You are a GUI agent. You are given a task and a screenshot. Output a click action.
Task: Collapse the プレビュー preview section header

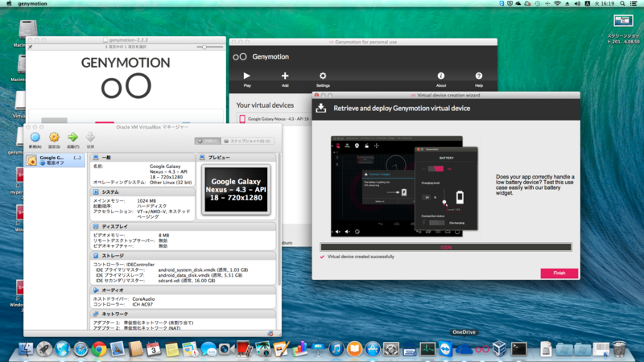tap(236, 157)
